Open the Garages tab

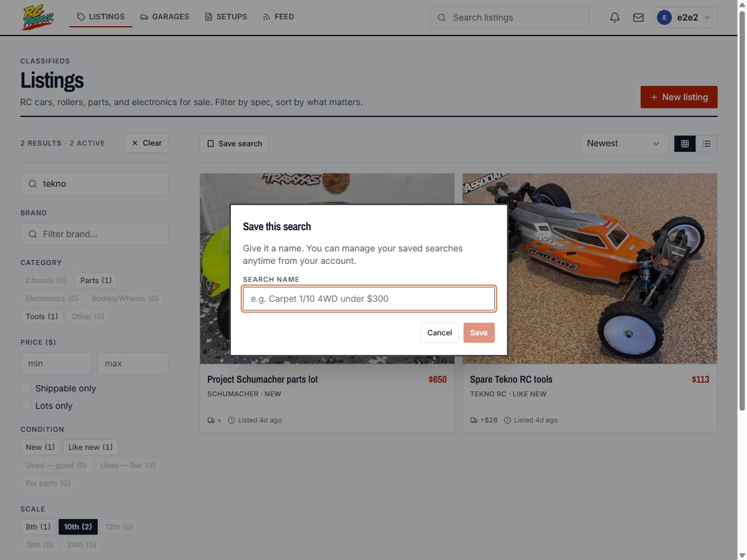tap(164, 17)
